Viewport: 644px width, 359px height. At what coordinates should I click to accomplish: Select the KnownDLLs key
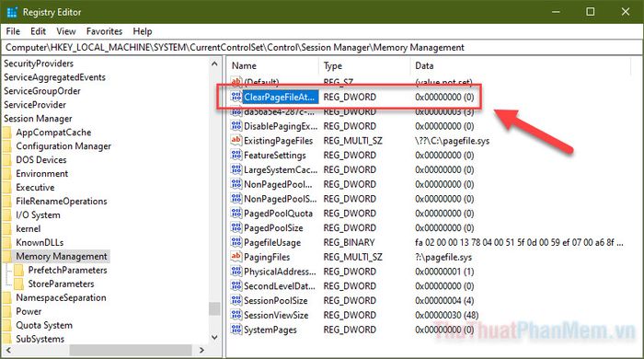[x=40, y=242]
